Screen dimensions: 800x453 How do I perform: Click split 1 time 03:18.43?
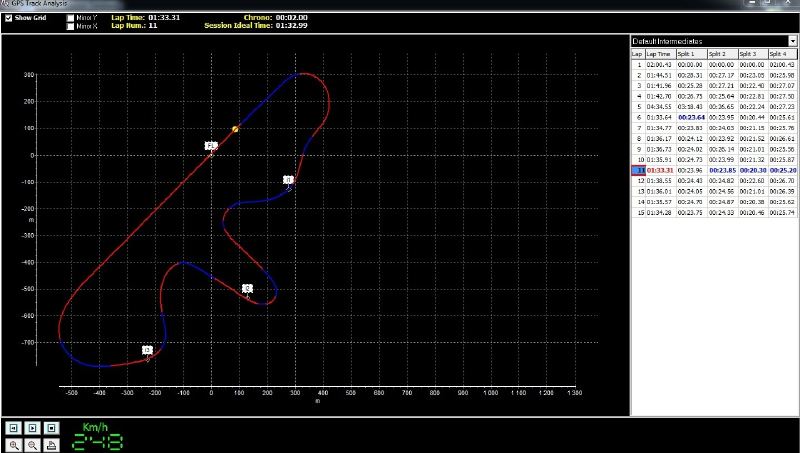(x=691, y=107)
